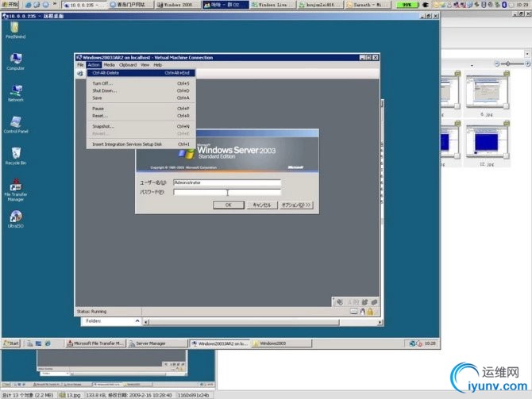Screen dimensions: 532x399
Task: Click the 99% battery indicator in tray
Action: click(x=406, y=5)
